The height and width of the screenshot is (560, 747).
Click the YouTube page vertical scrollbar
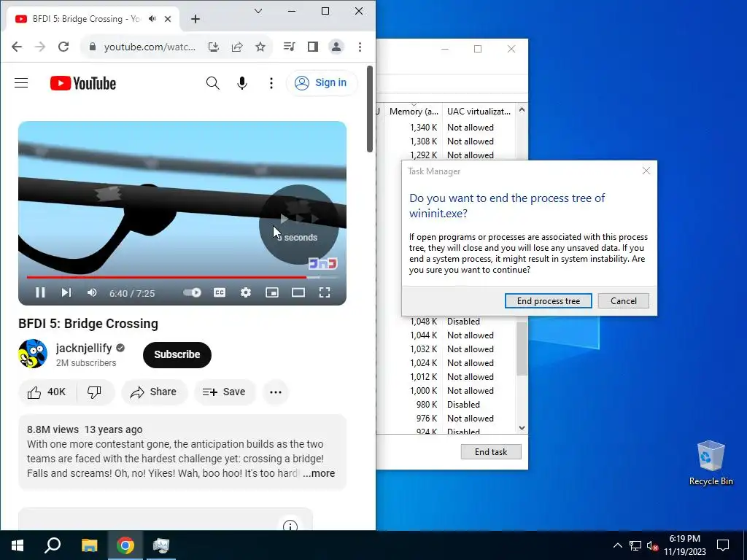(370, 109)
